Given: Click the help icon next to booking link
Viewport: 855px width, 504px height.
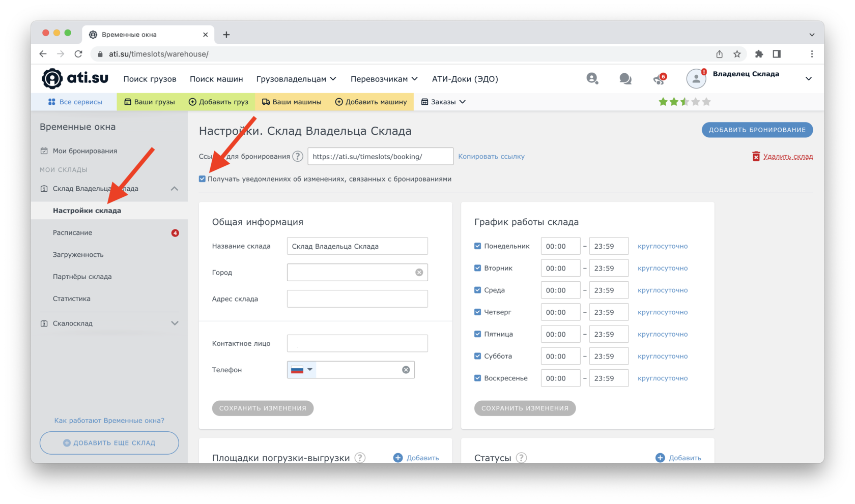Looking at the screenshot, I should (x=298, y=156).
